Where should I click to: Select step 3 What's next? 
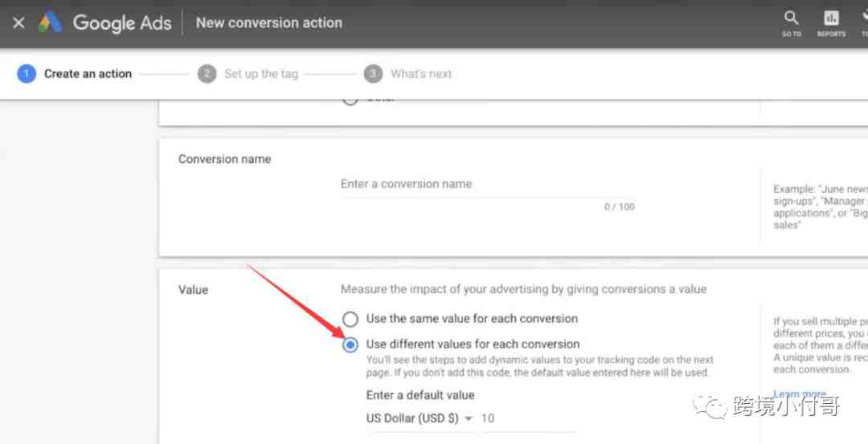click(408, 74)
